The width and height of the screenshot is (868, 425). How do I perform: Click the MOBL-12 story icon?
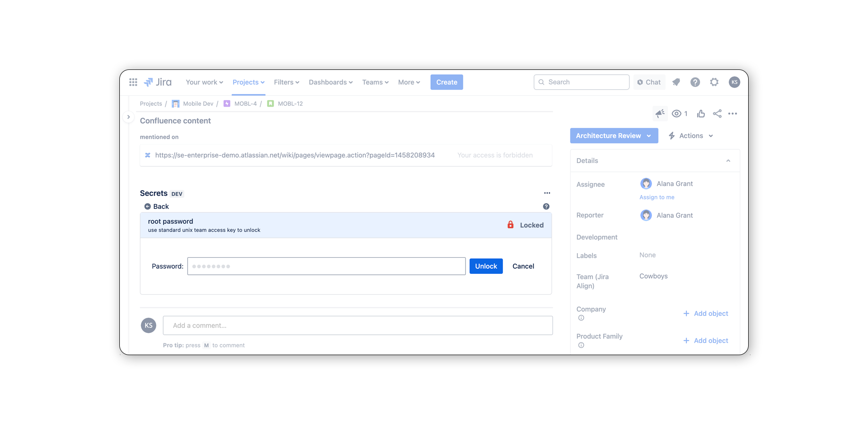[270, 104]
